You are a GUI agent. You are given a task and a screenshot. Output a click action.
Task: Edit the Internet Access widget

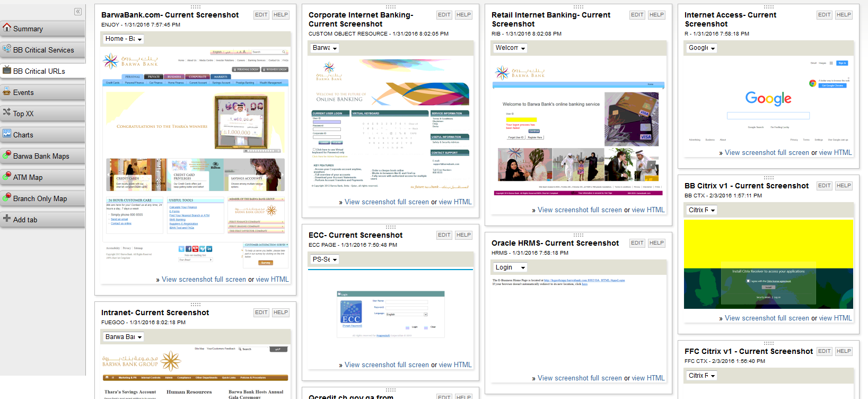825,15
